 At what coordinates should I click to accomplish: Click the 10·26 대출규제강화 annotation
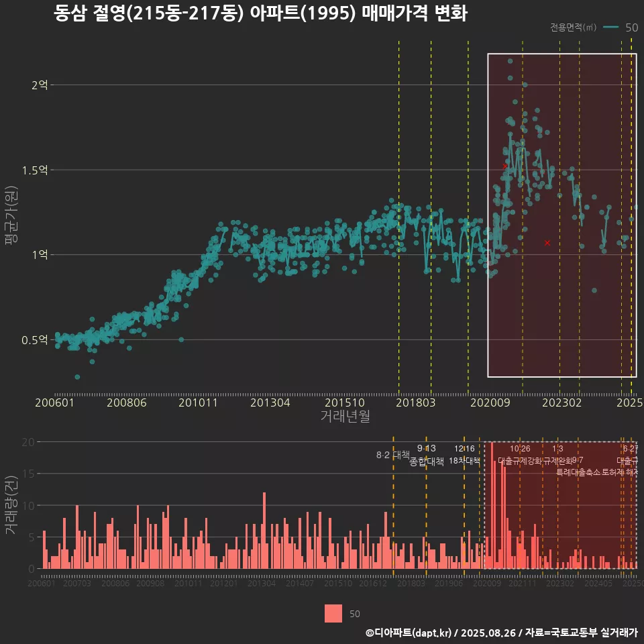coord(520,455)
